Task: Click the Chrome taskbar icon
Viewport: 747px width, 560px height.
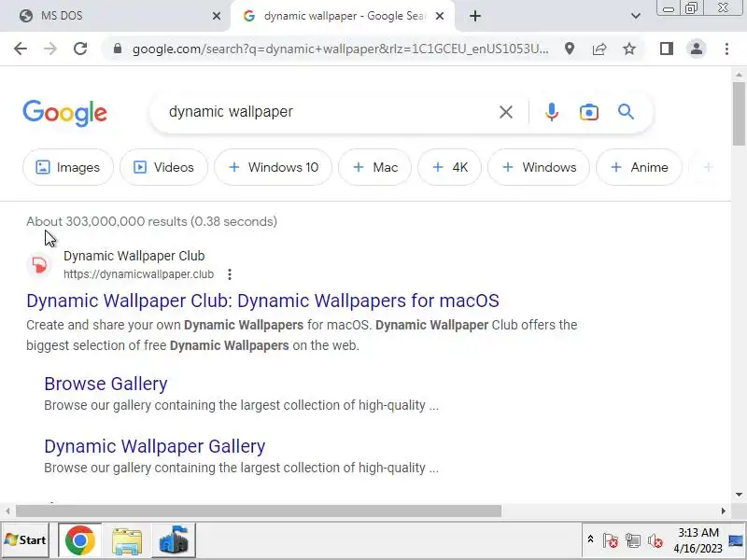Action: [80, 540]
